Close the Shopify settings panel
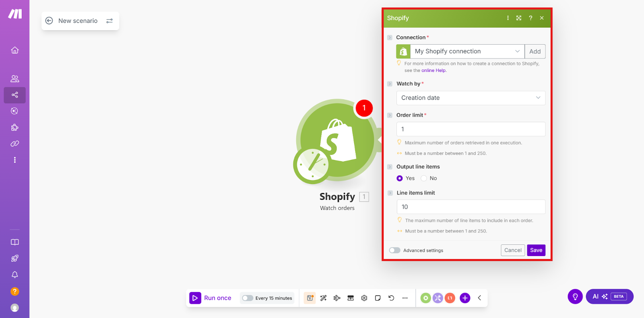 542,18
